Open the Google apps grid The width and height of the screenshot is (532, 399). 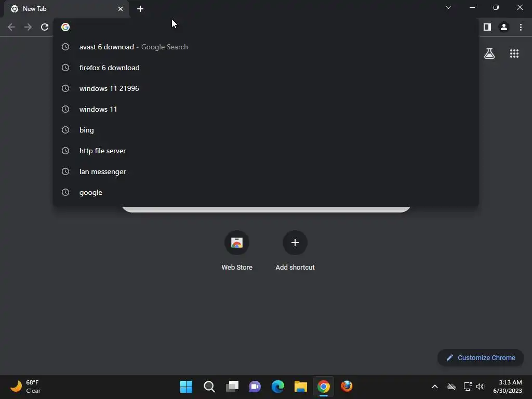coord(514,54)
